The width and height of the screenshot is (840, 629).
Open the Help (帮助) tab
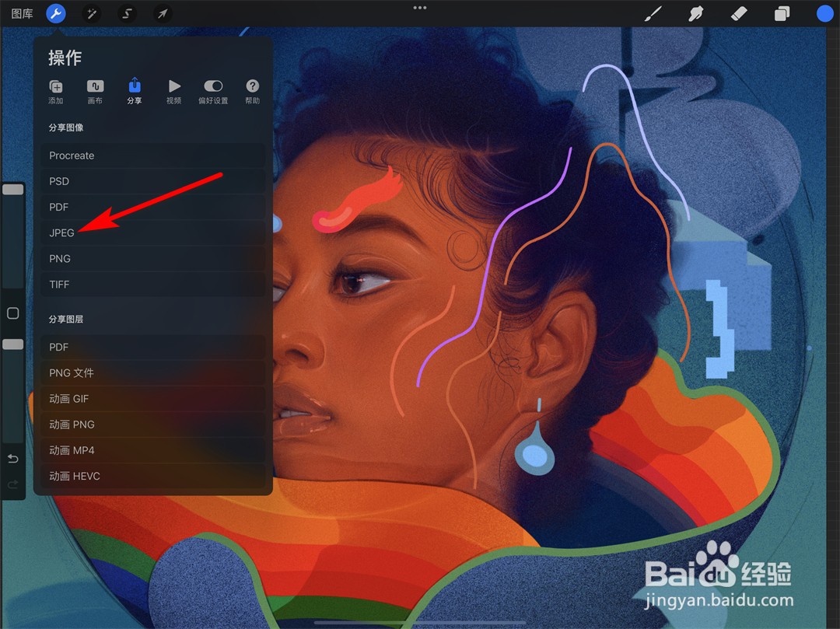(252, 92)
